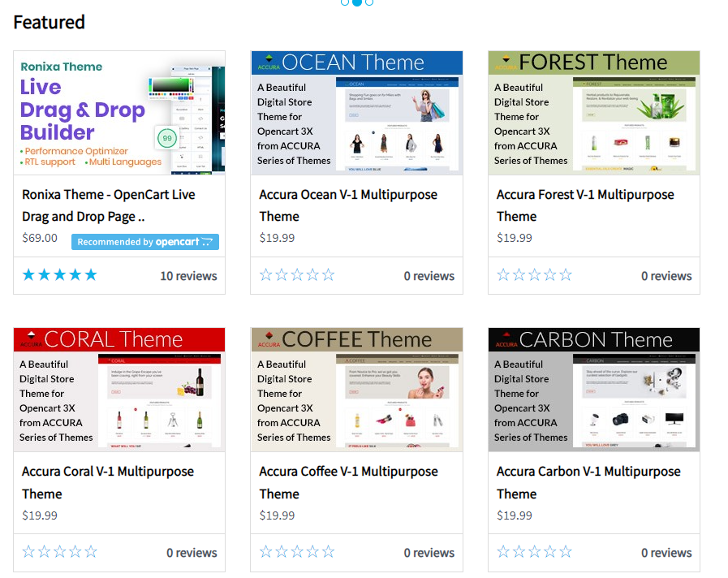Click the $19.99 price of Accura Forest
The width and height of the screenshot is (728, 578).
(x=515, y=238)
